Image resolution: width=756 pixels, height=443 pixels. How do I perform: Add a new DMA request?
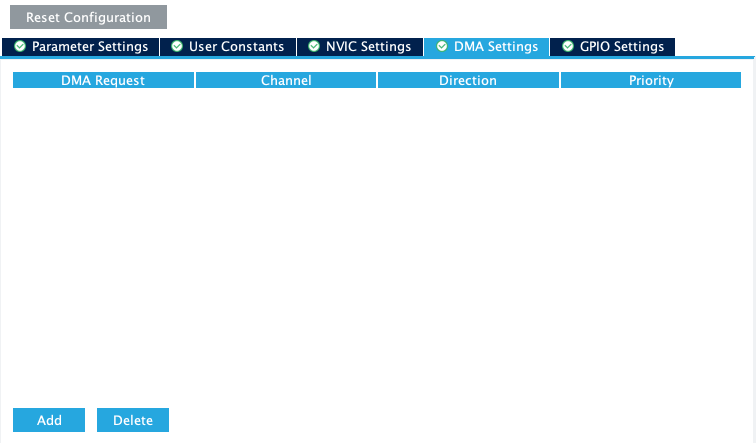tap(49, 420)
